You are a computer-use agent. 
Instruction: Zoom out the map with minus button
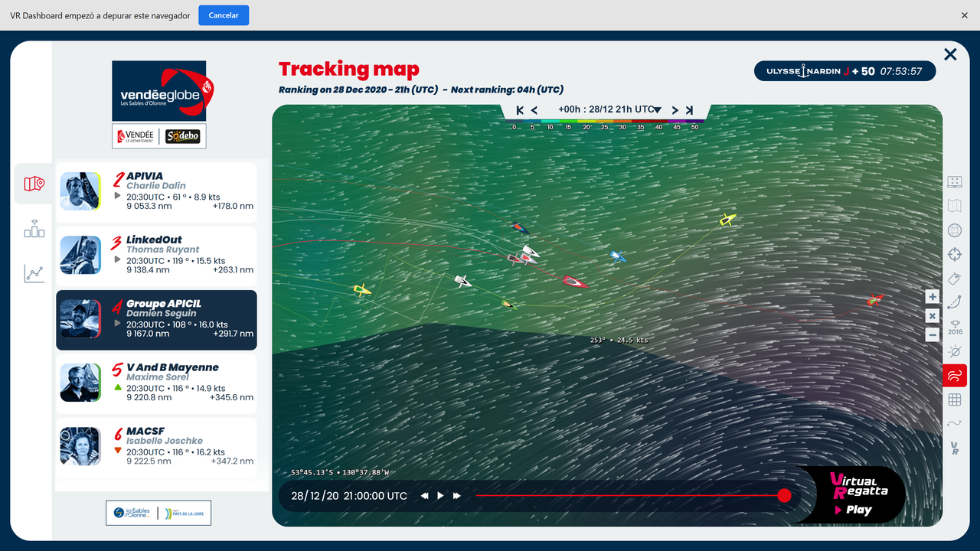932,334
